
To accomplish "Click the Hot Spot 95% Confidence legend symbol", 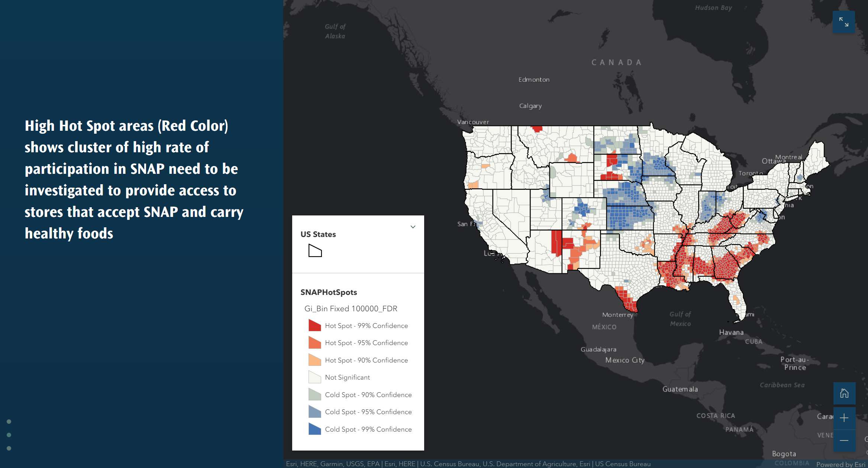I will (314, 342).
